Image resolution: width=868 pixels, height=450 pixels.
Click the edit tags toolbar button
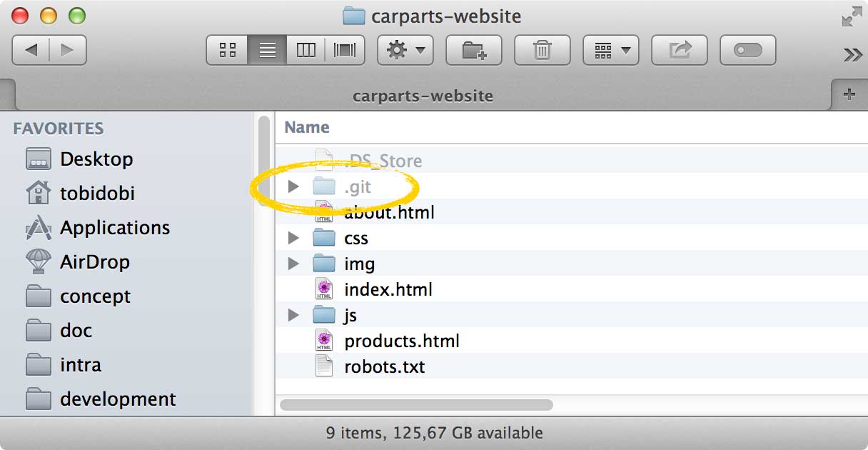[x=747, y=50]
